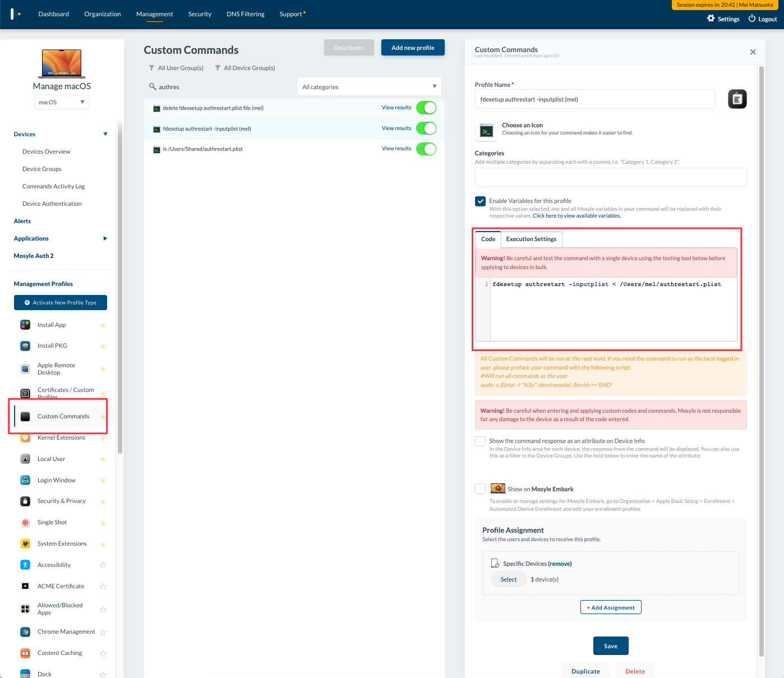Screen dimensions: 784x678
Task: Switch to the Code tab
Action: (x=488, y=239)
